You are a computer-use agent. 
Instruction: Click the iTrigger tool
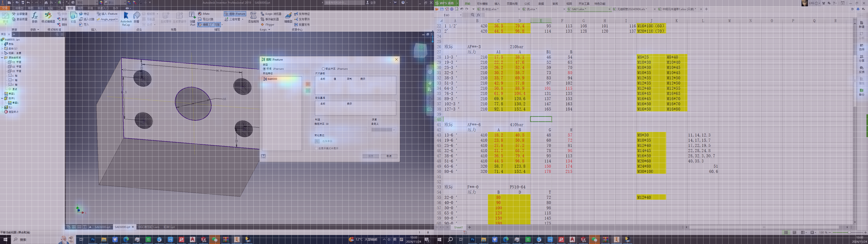tap(268, 25)
